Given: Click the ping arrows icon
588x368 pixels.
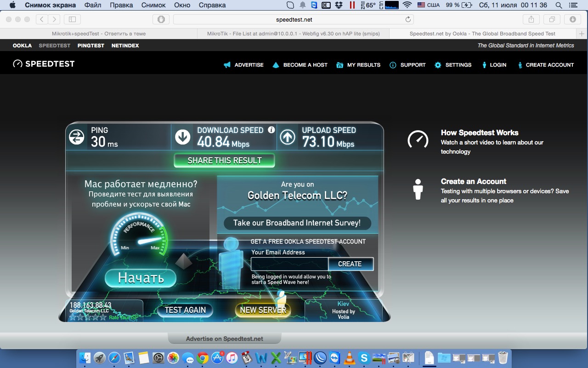Looking at the screenshot, I should tap(76, 137).
